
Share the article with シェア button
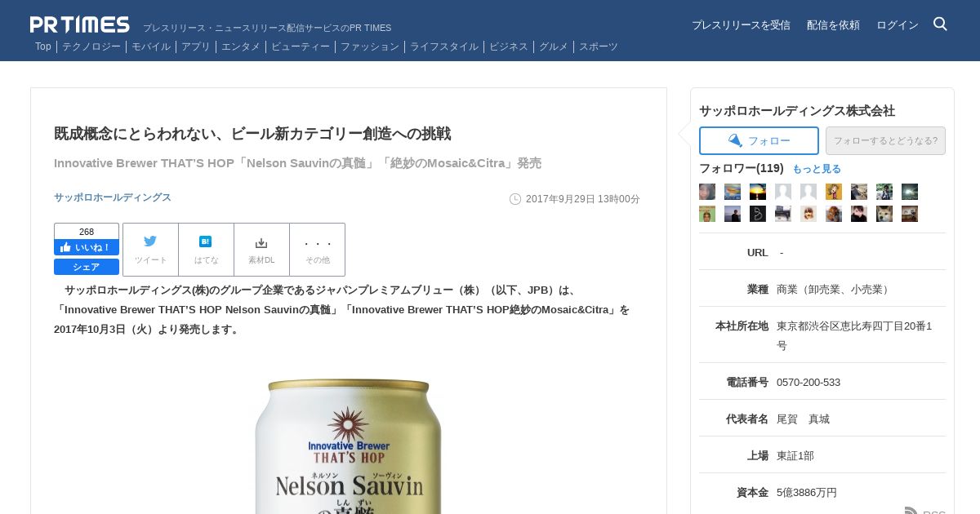coord(87,267)
